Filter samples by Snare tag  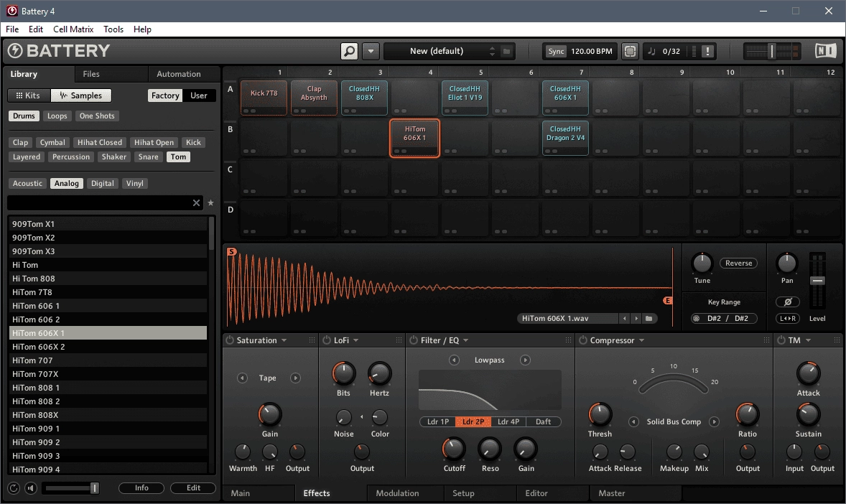coord(149,157)
